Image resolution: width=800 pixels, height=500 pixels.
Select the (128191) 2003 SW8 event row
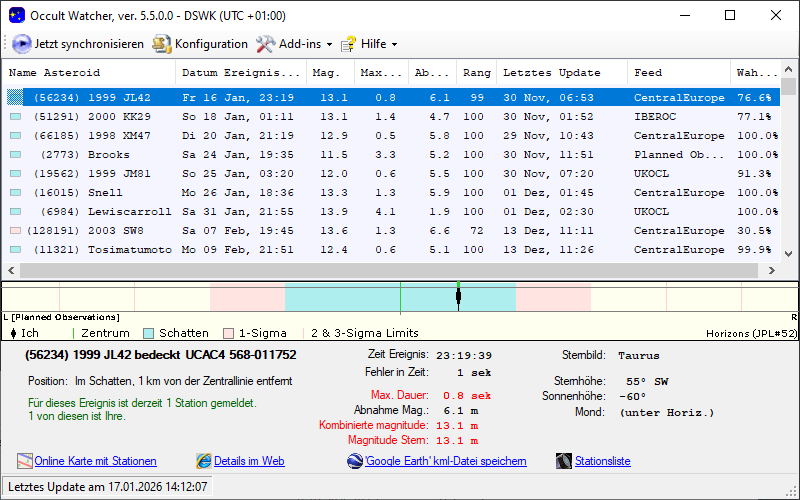393,231
